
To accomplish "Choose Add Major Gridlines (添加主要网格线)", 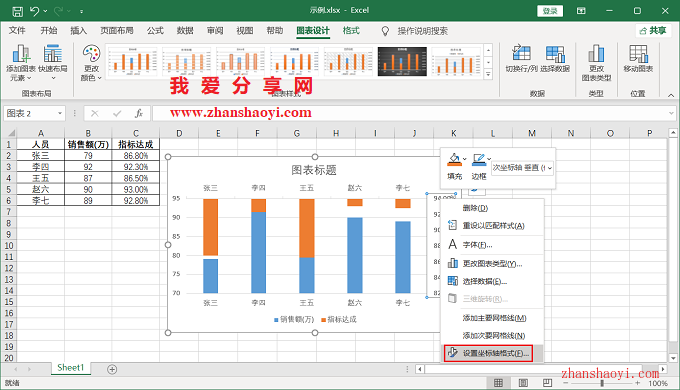I will click(x=493, y=318).
